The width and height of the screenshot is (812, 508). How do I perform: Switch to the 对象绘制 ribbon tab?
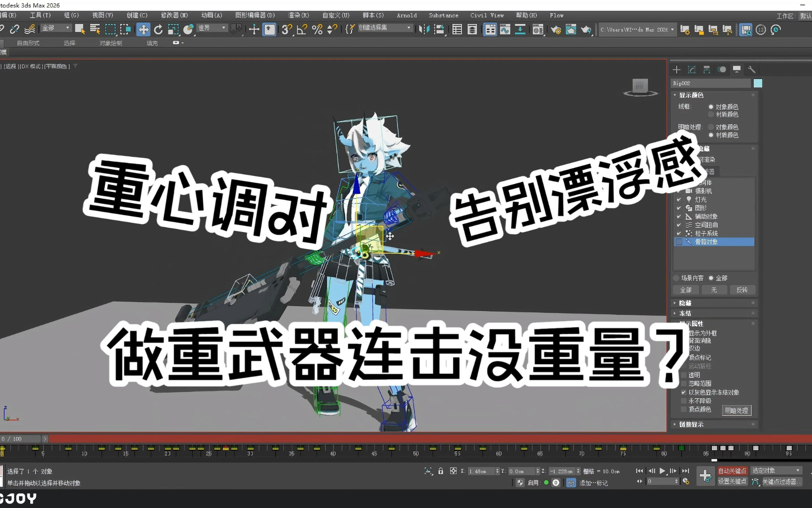[111, 43]
